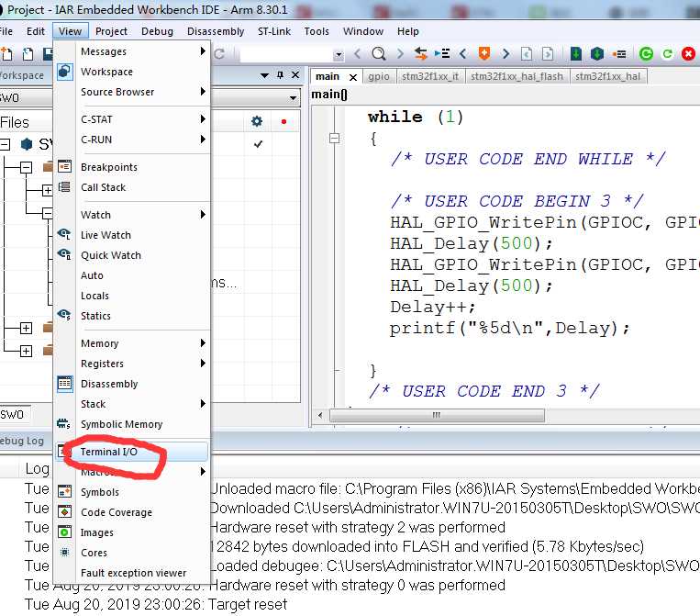Viewport: 700px width, 616px height.
Task: Choose Symbolic Memory entry
Action: click(x=132, y=424)
